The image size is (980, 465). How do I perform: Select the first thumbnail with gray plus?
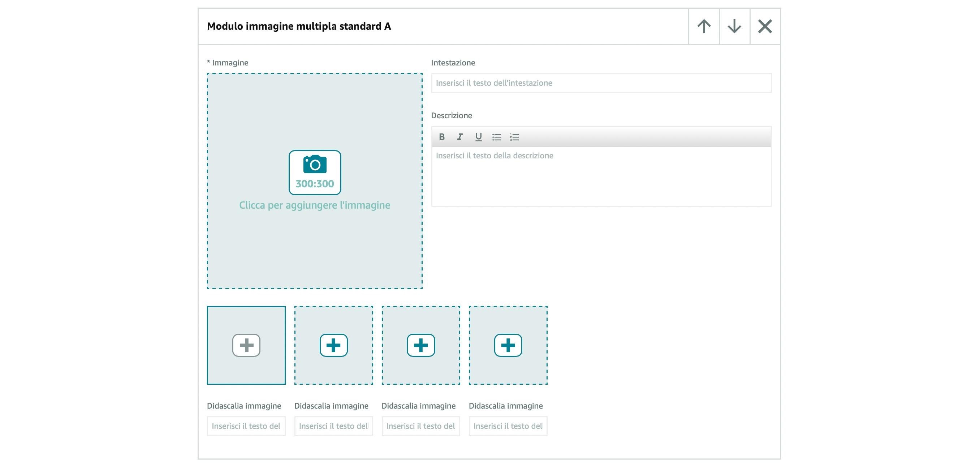pyautogui.click(x=246, y=345)
